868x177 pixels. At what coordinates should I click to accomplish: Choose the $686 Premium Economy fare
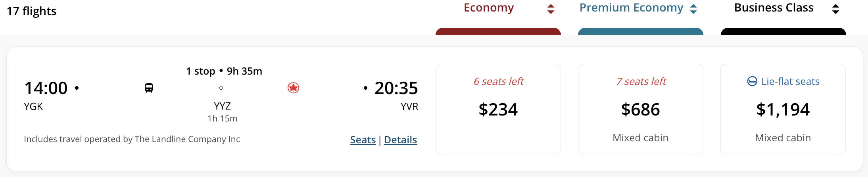coord(640,109)
